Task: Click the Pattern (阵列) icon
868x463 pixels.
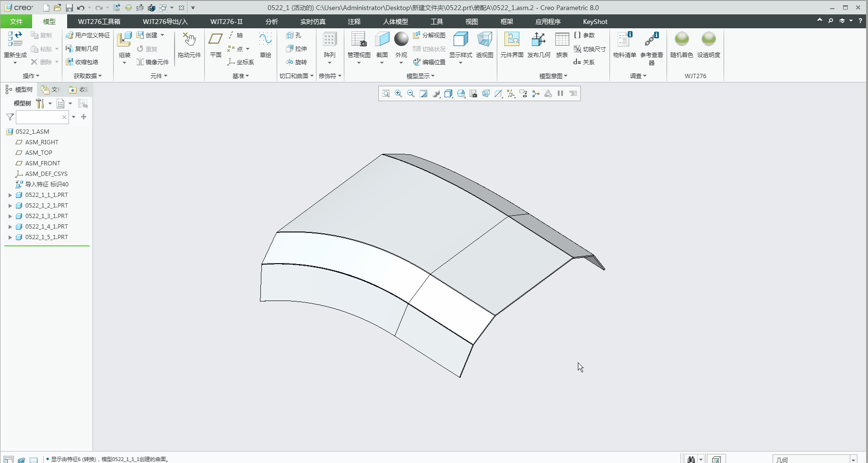Action: point(329,39)
